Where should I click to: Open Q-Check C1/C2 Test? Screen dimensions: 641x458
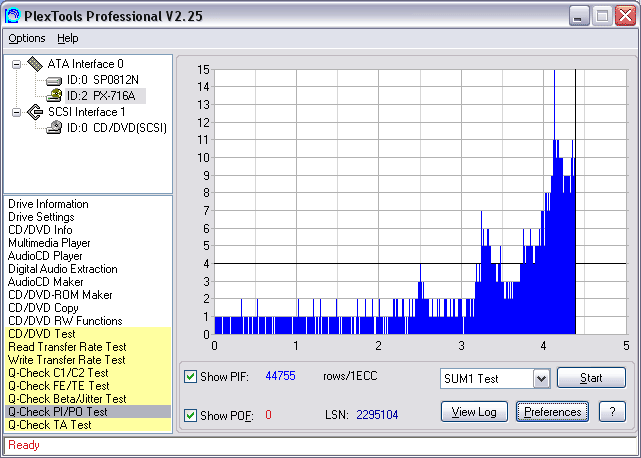[58, 373]
